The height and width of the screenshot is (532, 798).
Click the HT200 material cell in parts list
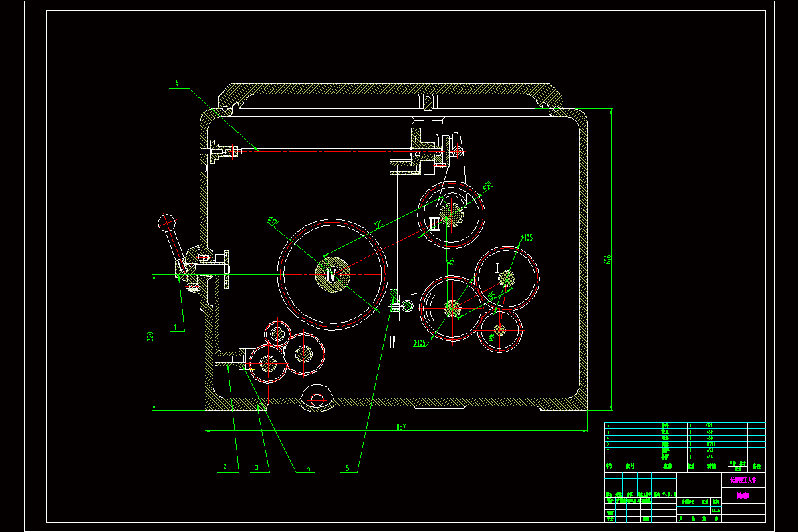click(710, 443)
